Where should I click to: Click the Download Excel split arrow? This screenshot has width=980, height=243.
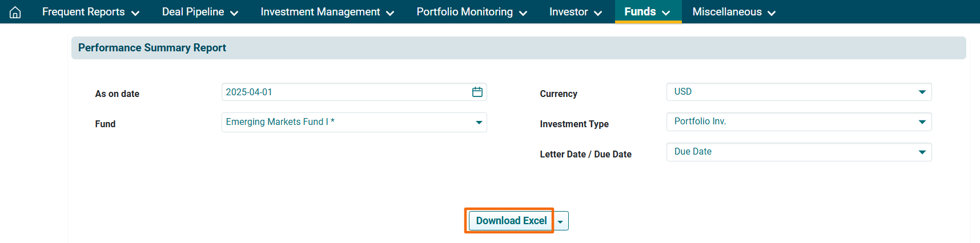tap(561, 221)
